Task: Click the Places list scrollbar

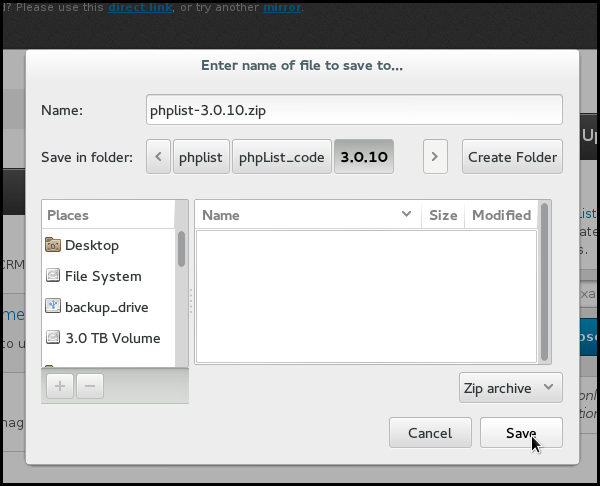Action: [181, 249]
